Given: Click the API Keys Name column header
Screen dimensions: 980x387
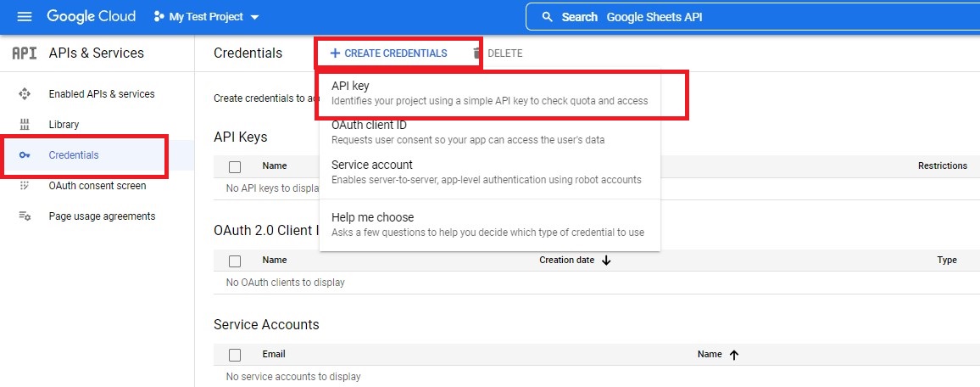Looking at the screenshot, I should coord(275,165).
